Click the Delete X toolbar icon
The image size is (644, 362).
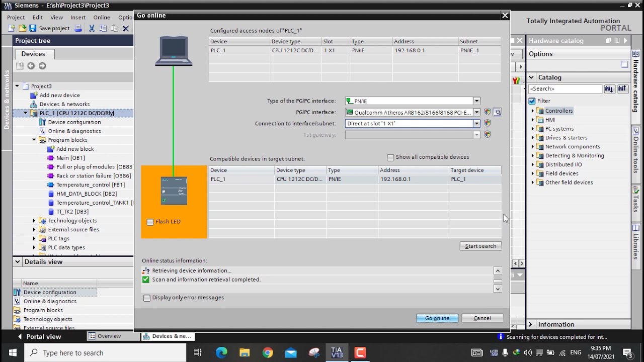126,29
